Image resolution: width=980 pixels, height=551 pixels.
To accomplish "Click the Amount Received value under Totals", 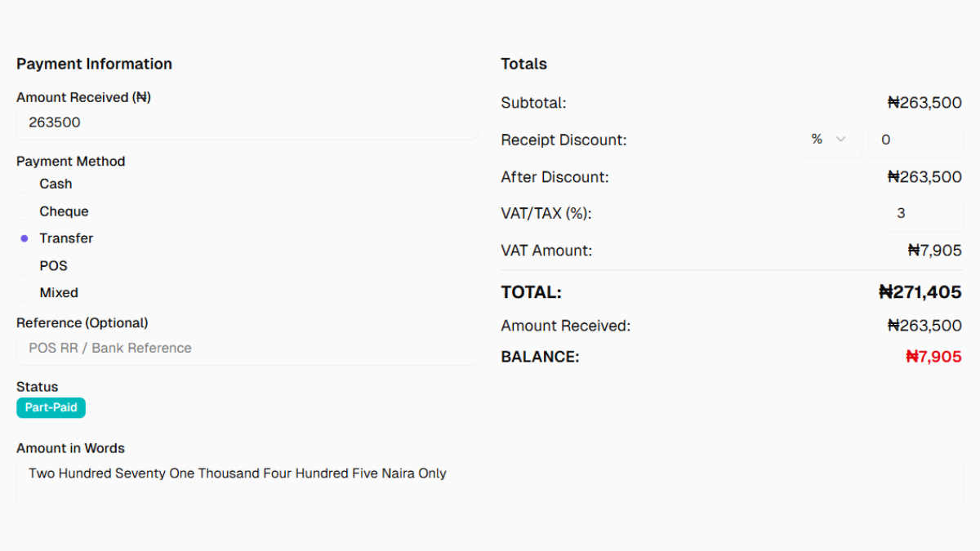I will tap(924, 326).
